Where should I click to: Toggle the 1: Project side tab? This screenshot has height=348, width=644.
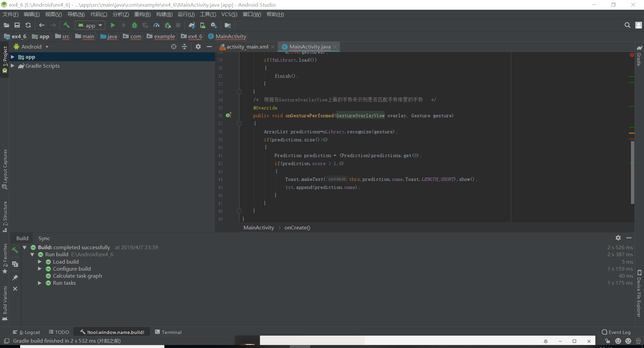(5, 60)
